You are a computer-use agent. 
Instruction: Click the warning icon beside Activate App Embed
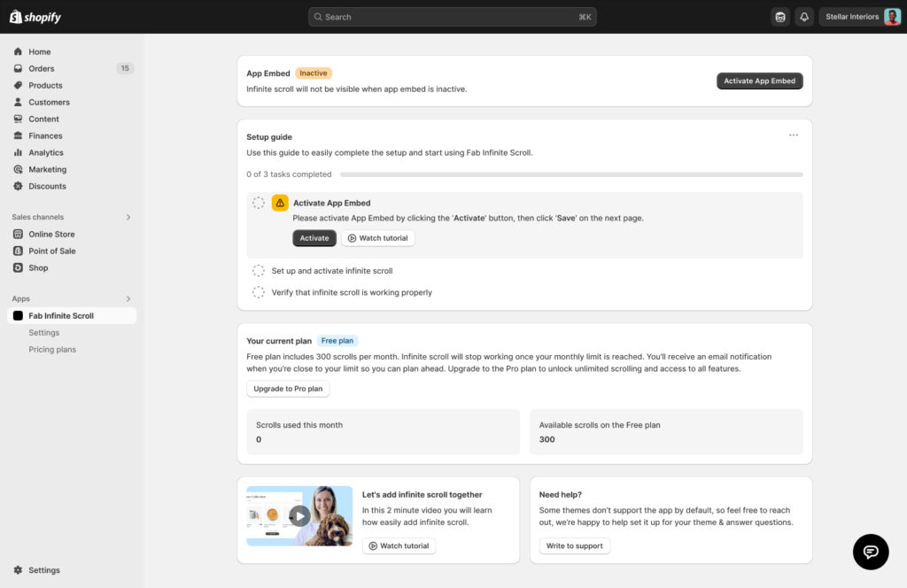[x=280, y=203]
